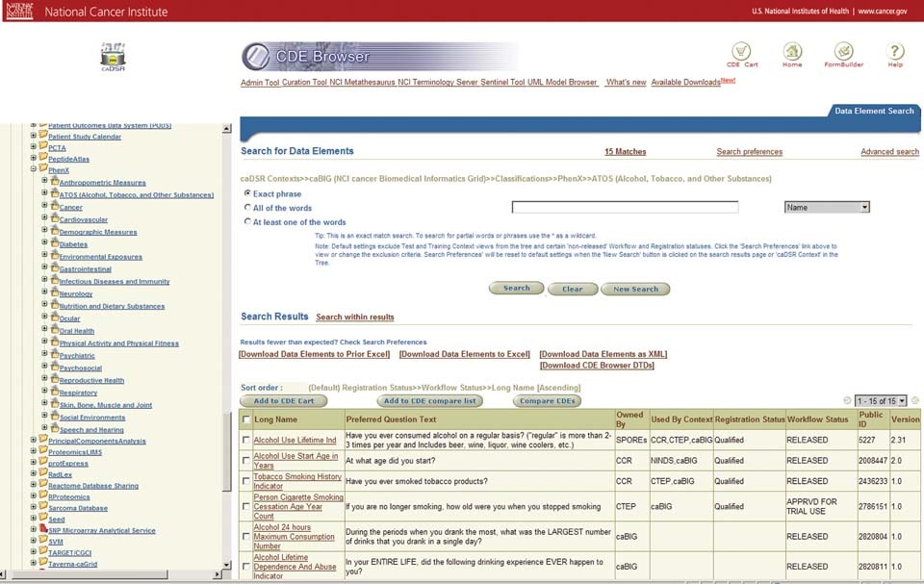Open the UML Model Browser menu link
Image resolution: width=924 pixels, height=584 pixels.
(x=562, y=83)
